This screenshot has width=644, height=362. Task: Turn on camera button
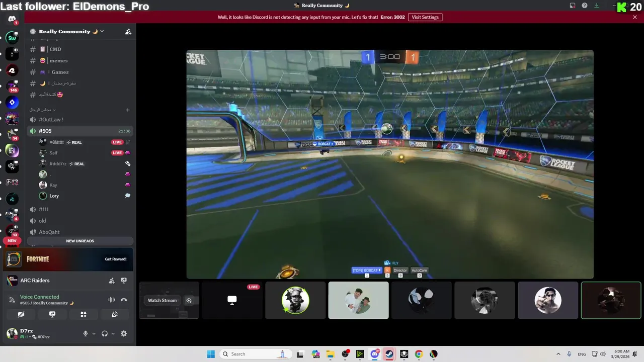(x=21, y=314)
